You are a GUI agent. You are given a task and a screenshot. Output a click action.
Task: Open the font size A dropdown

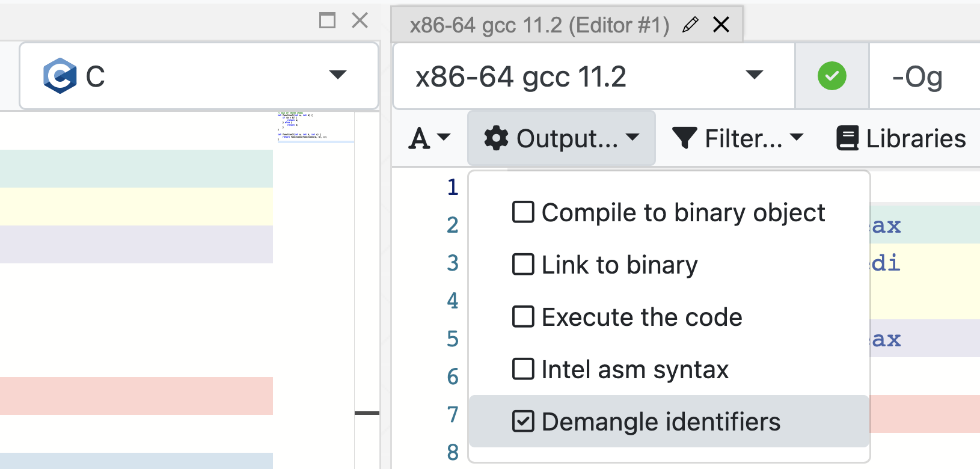429,138
